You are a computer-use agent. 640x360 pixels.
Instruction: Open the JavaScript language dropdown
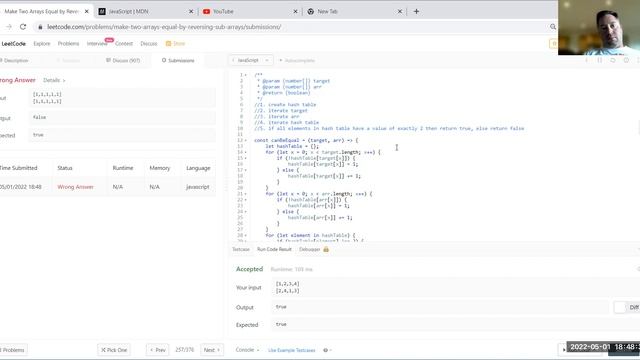[251, 60]
